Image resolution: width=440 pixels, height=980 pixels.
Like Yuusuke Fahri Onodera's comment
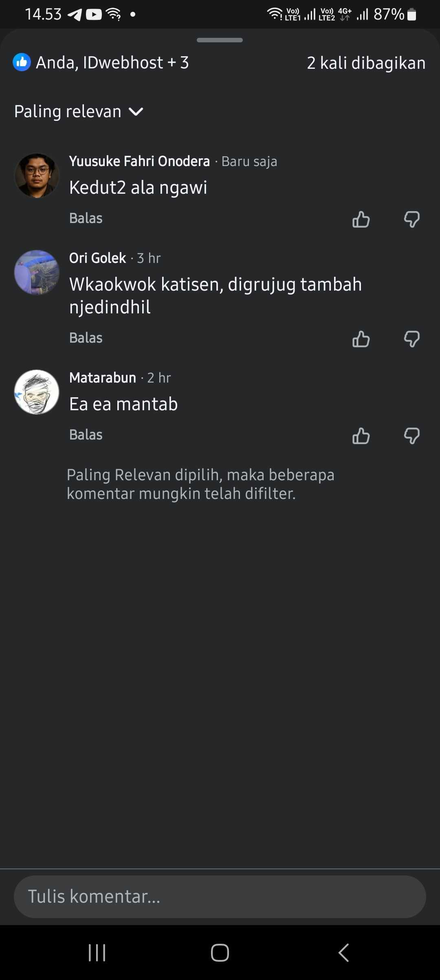click(x=361, y=219)
